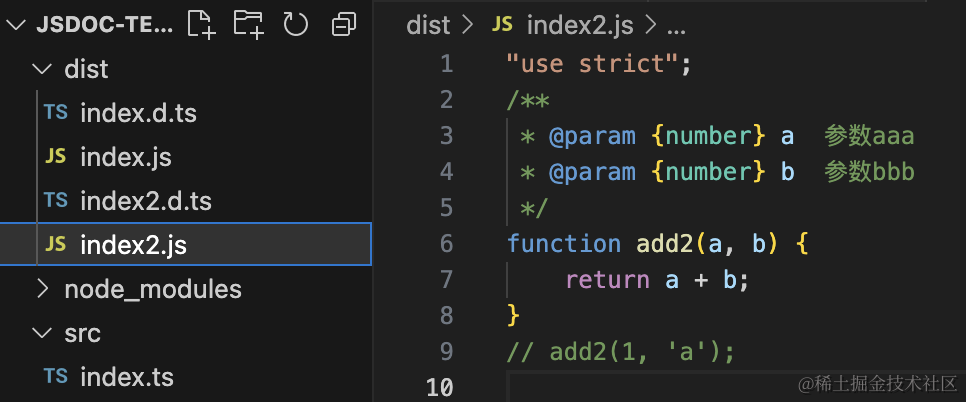The image size is (966, 402).
Task: Collapse the src folder
Action: point(41,333)
